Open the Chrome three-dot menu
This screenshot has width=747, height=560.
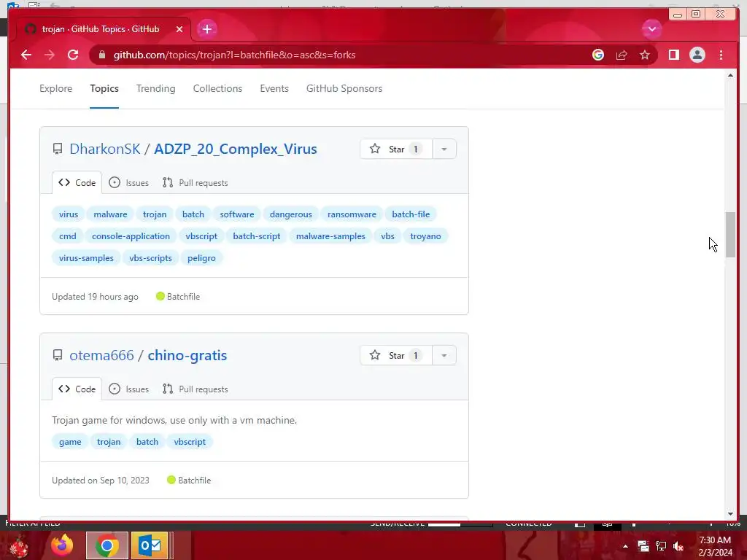(721, 55)
